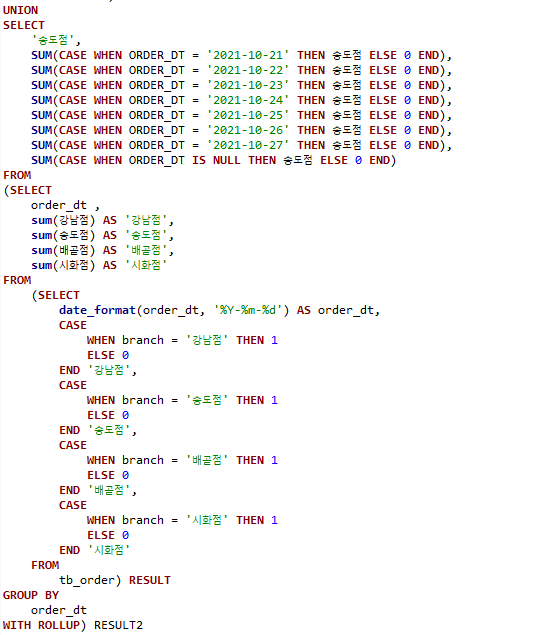Click the sum(시화점) expression
538x635 pixels.
pyautogui.click(x=63, y=265)
